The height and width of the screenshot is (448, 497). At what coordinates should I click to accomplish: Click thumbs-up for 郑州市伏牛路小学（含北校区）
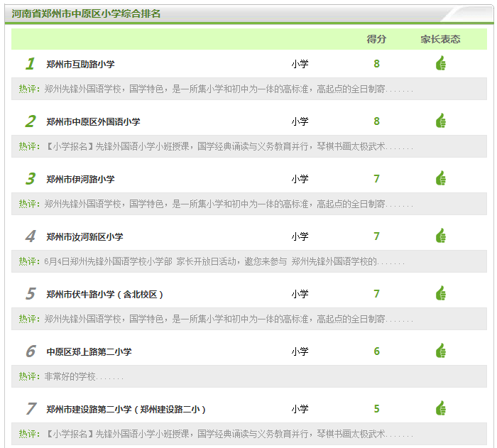pyautogui.click(x=441, y=293)
